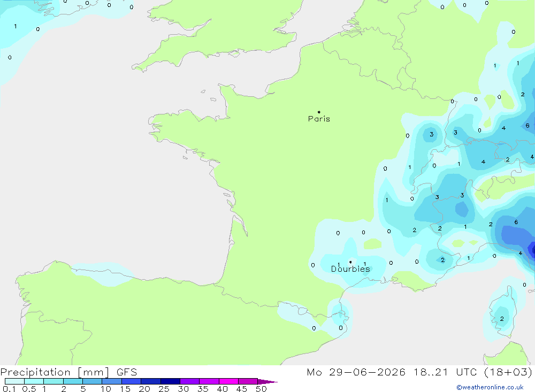Click the (18+03) forecast offset label
This screenshot has width=535, height=392.
(508, 372)
